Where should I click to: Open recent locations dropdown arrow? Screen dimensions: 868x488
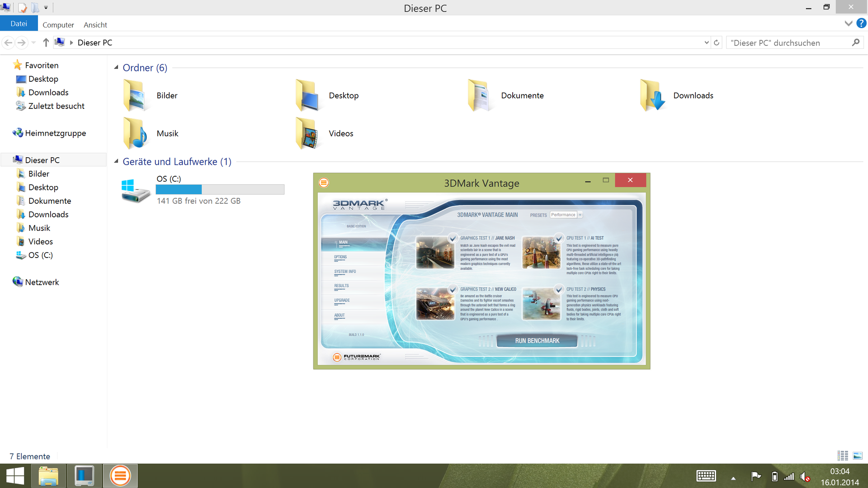coord(33,42)
